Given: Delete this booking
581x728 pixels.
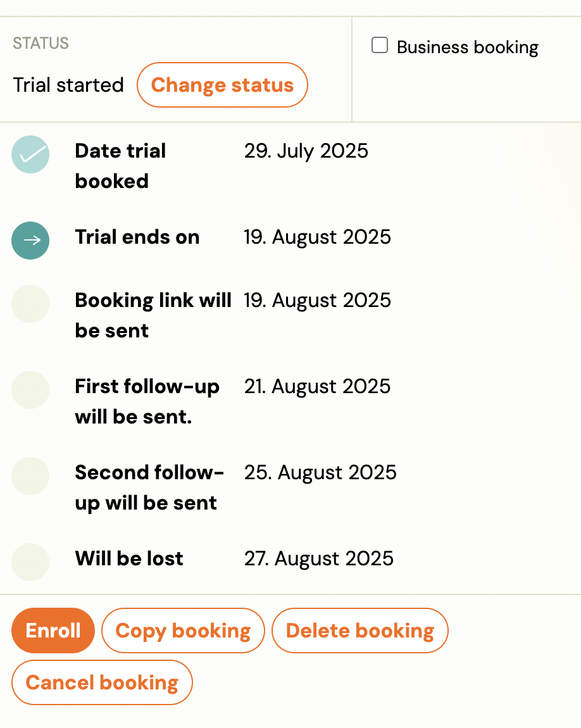Looking at the screenshot, I should (x=359, y=631).
